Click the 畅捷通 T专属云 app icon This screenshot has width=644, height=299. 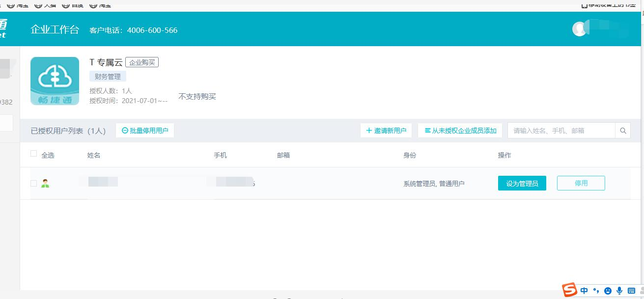[55, 81]
